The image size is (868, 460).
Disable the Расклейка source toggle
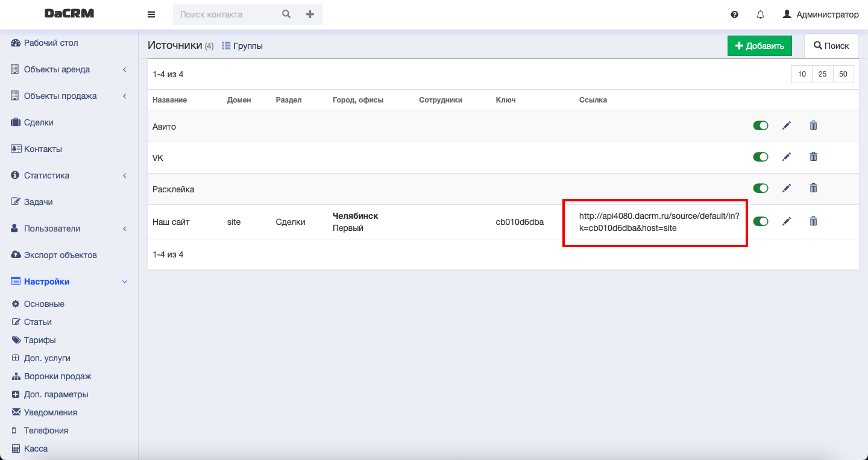pos(761,188)
